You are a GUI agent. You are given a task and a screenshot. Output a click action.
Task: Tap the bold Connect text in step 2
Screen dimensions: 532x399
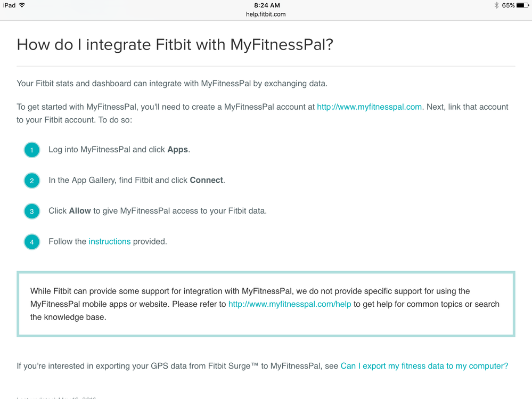click(206, 180)
